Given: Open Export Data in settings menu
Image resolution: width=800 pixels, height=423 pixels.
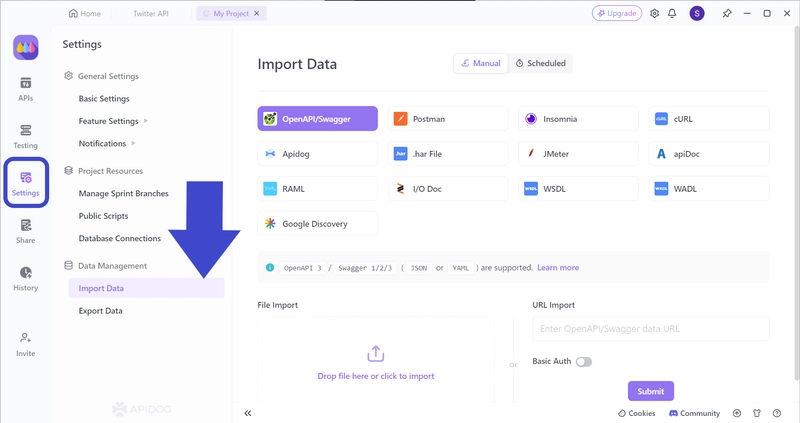Looking at the screenshot, I should click(100, 311).
